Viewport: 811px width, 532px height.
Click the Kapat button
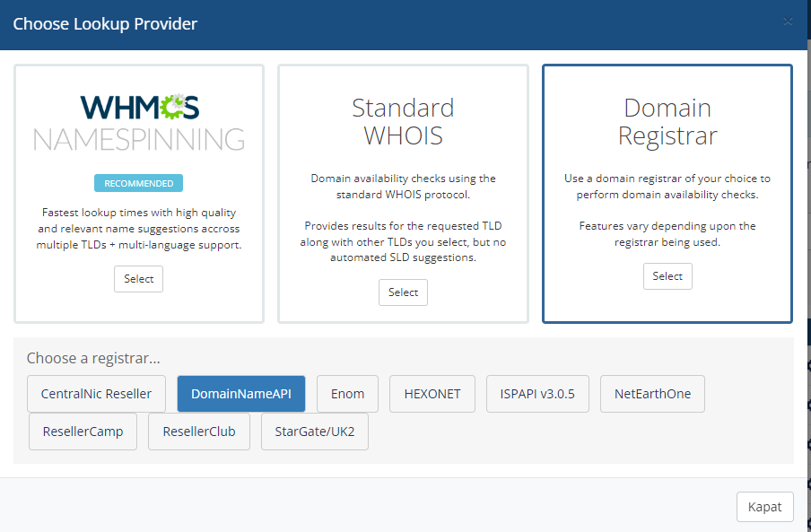pos(765,507)
